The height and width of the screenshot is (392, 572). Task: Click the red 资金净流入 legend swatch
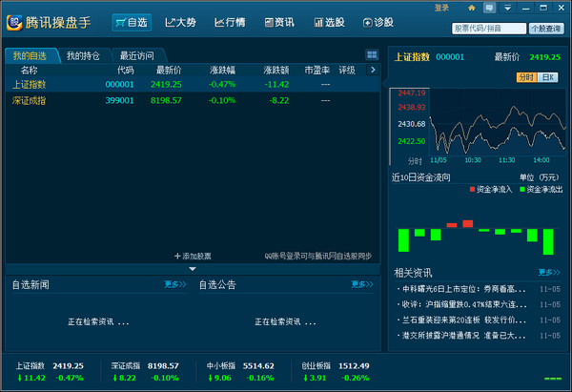click(x=472, y=189)
